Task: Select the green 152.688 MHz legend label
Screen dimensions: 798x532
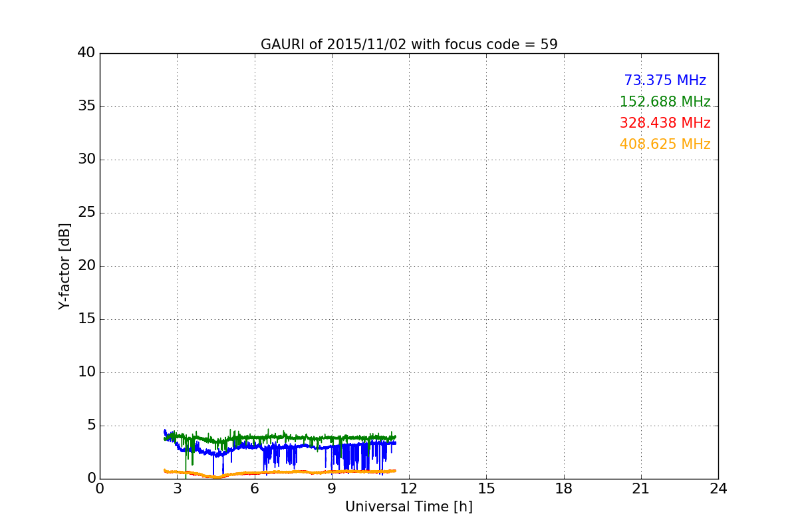Action: pyautogui.click(x=665, y=102)
